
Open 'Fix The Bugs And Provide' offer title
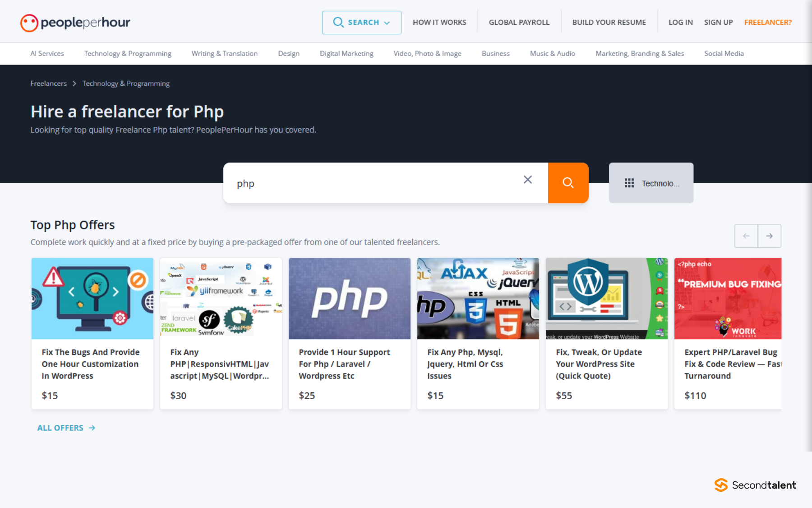coord(91,364)
